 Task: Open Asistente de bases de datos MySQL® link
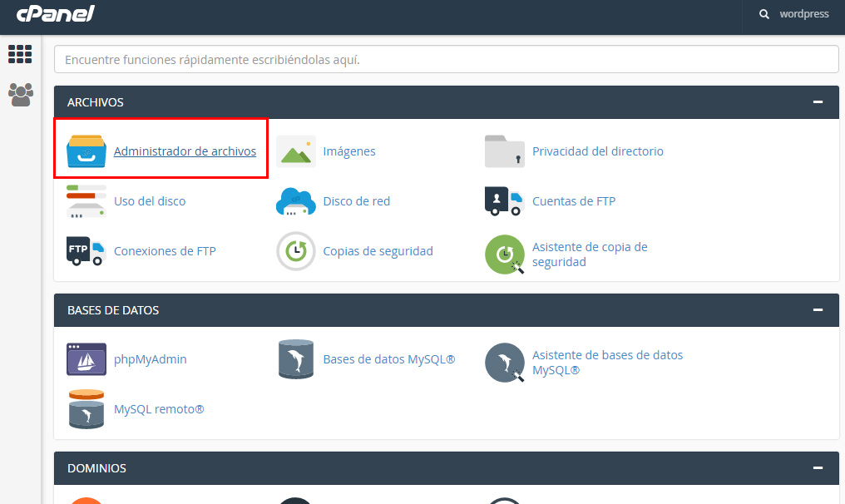[607, 363]
